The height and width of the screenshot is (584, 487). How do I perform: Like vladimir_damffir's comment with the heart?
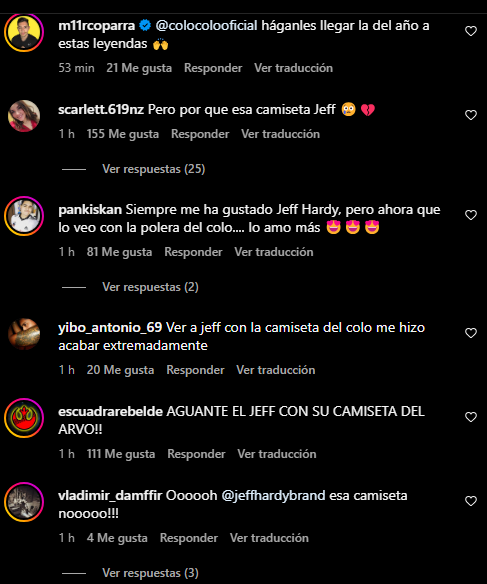[471, 501]
